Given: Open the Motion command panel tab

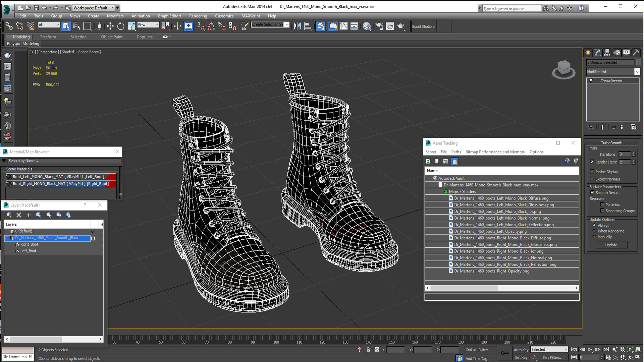Looking at the screenshot, I should pos(617,53).
